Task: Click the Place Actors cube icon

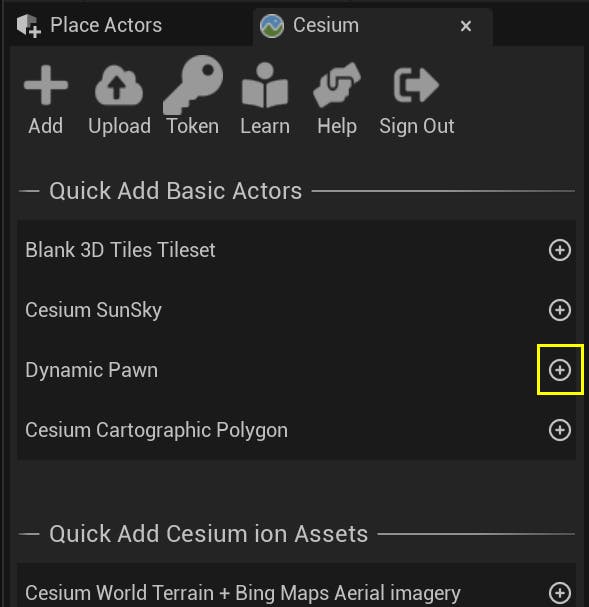Action: 29,26
